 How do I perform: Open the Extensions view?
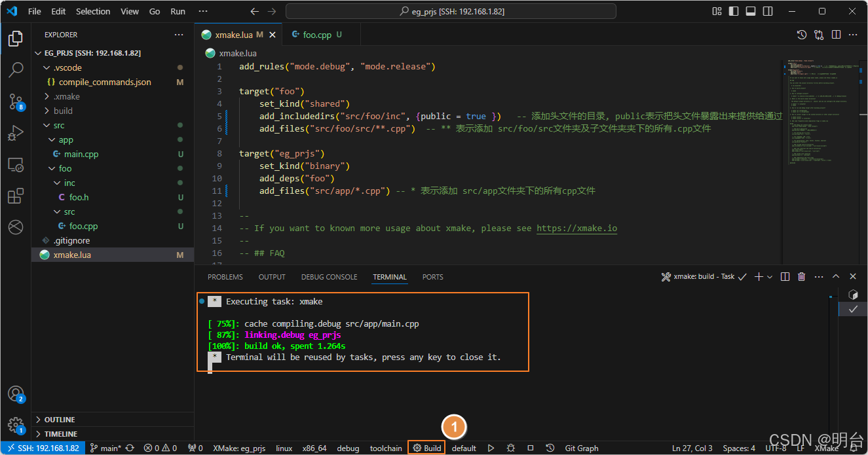pyautogui.click(x=15, y=196)
